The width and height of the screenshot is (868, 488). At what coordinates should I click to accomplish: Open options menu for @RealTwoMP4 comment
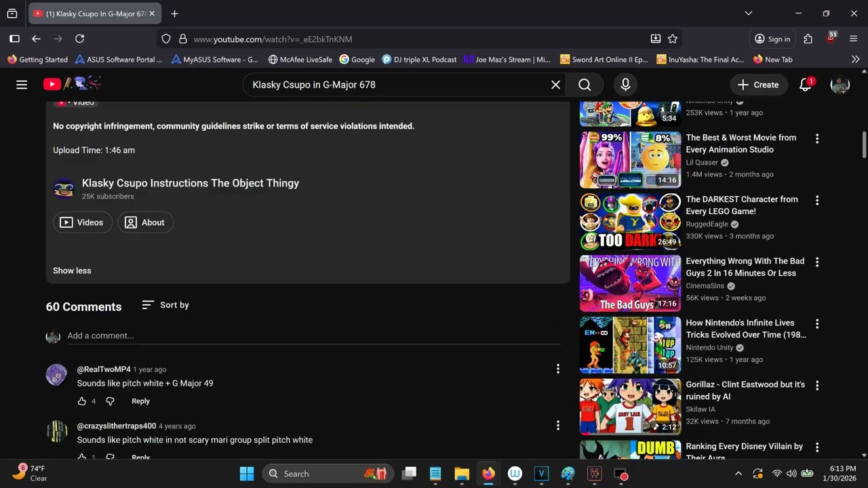pyautogui.click(x=558, y=369)
